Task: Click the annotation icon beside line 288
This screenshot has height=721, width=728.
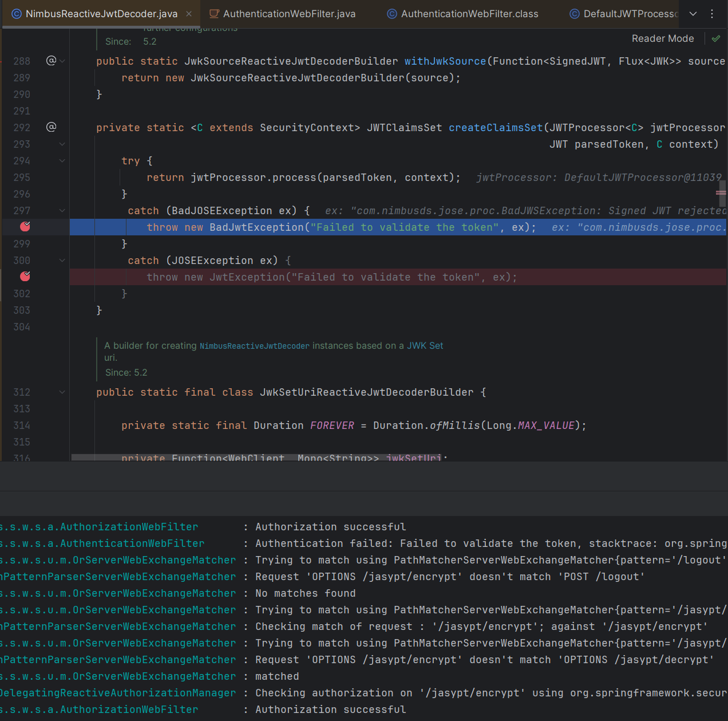Action: [x=52, y=61]
